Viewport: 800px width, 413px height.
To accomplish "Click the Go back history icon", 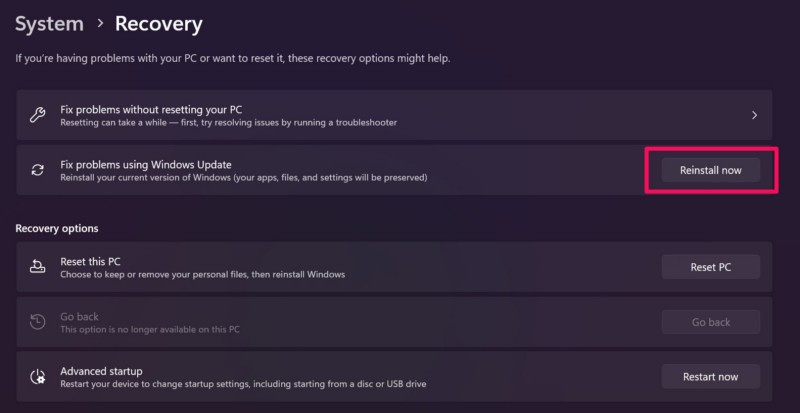I will (37, 322).
